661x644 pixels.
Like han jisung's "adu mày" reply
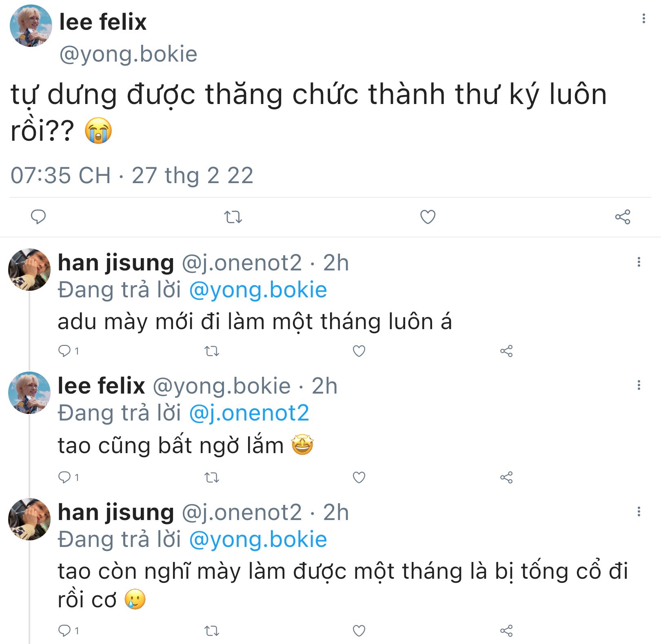coord(359,351)
